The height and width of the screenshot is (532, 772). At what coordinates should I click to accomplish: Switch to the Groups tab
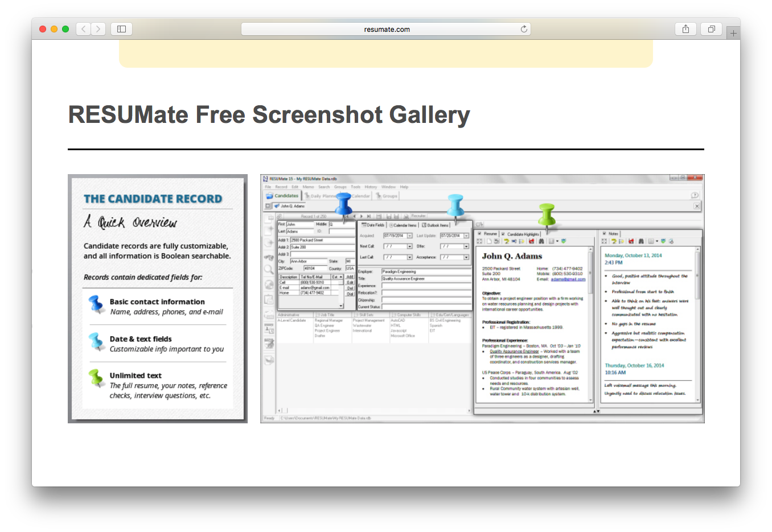click(x=387, y=196)
